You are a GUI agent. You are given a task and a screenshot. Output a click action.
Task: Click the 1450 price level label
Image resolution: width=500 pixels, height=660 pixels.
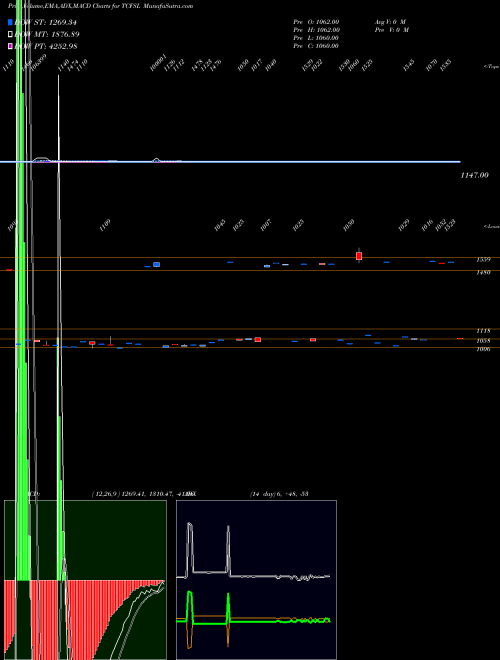tap(483, 273)
